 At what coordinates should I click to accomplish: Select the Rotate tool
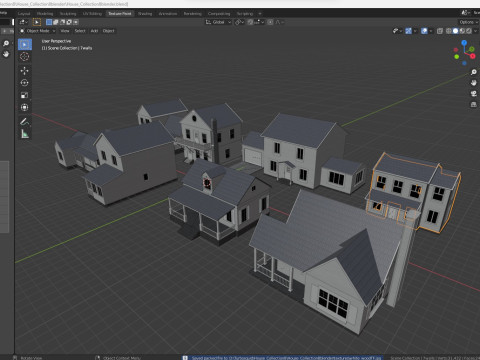pos(24,83)
